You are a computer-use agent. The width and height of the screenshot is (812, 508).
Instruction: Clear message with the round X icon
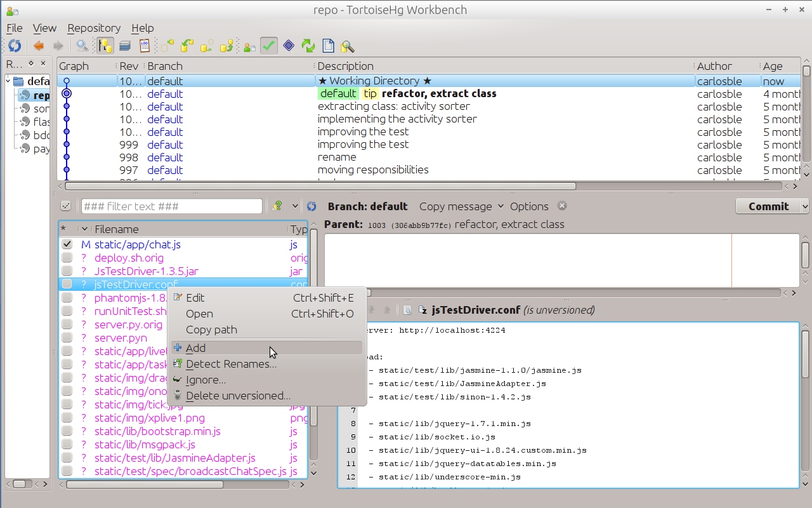tap(561, 206)
